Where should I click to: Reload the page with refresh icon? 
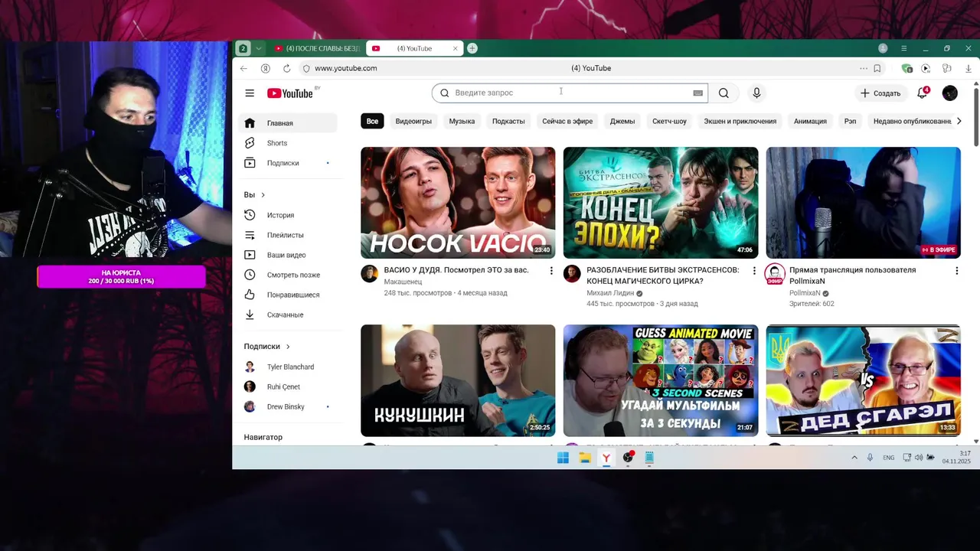pyautogui.click(x=286, y=68)
